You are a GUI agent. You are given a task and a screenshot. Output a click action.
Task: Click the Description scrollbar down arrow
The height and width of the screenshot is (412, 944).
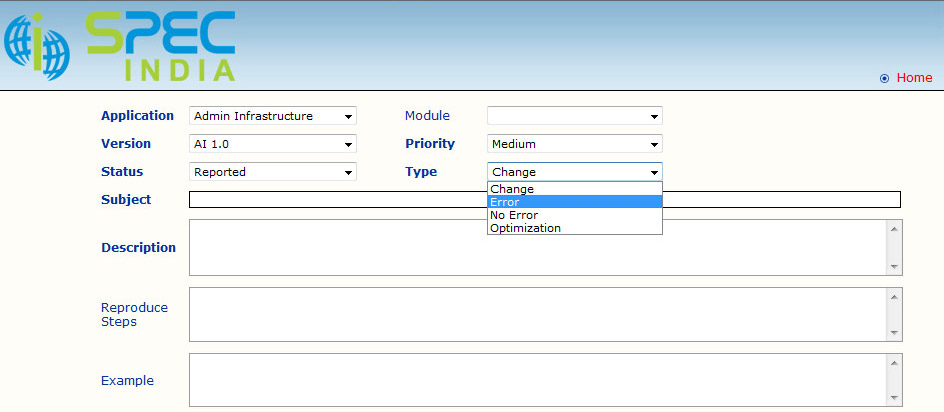coord(894,267)
